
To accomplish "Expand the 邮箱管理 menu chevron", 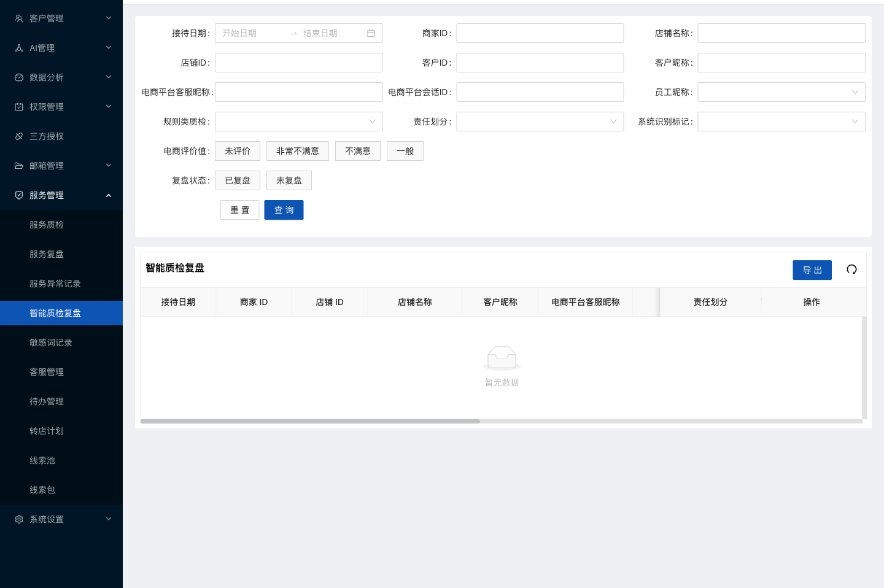I will click(109, 165).
